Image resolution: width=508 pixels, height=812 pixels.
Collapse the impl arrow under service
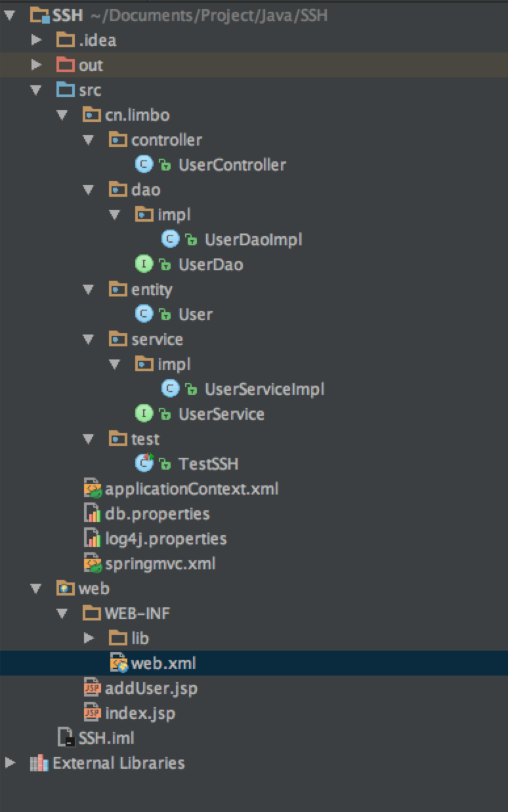pyautogui.click(x=115, y=364)
